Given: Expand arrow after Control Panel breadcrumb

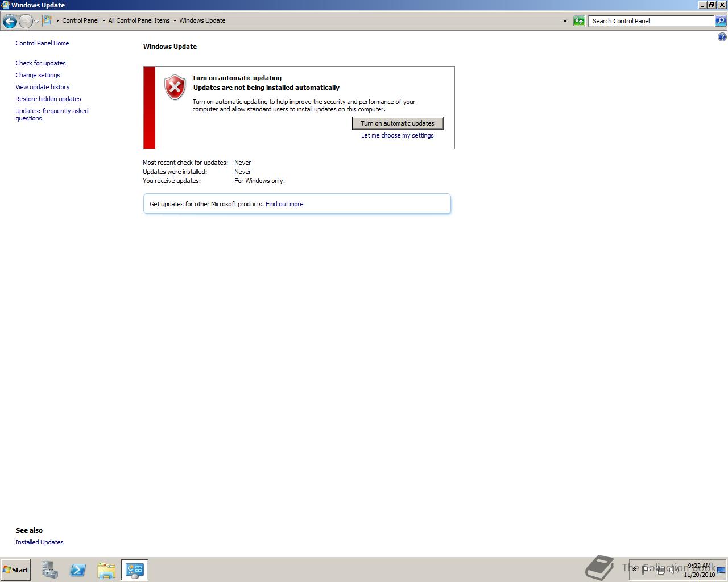Looking at the screenshot, I should [x=104, y=20].
